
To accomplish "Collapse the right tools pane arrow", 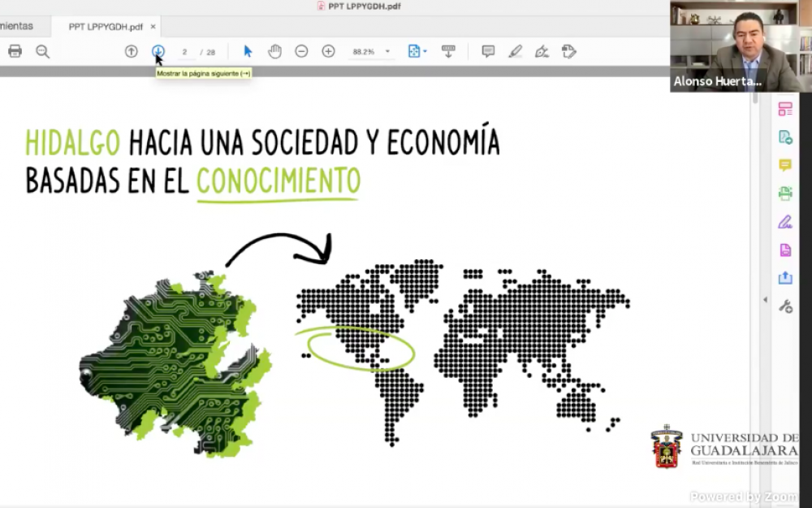I will click(x=764, y=300).
